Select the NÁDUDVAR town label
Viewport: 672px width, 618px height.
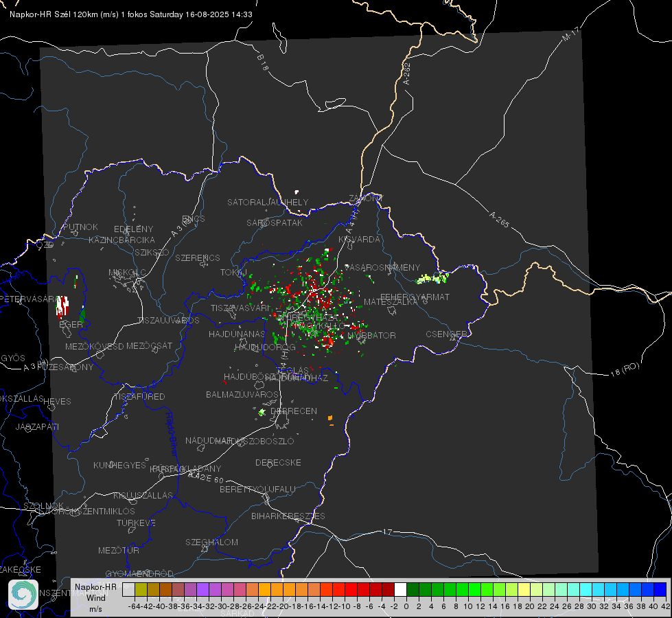pyautogui.click(x=209, y=440)
